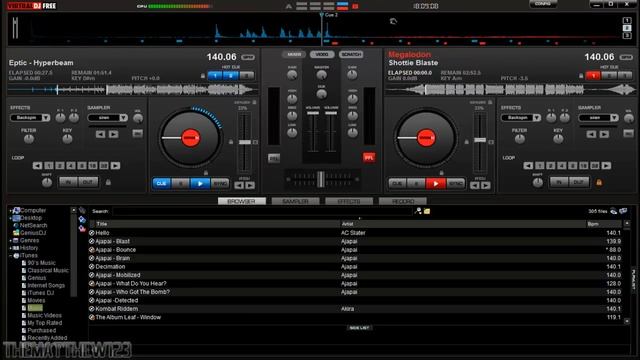Click left sampler play arrow
The width and height of the screenshot is (640, 360).
[x=113, y=134]
